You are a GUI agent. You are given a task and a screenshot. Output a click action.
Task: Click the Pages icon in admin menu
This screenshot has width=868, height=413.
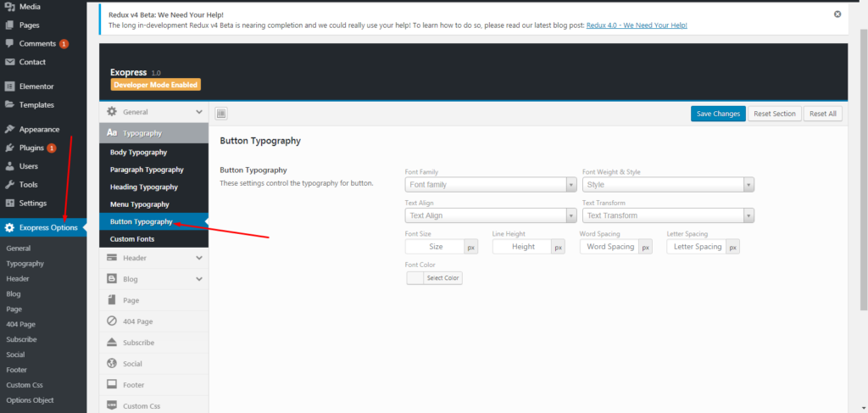tap(9, 25)
